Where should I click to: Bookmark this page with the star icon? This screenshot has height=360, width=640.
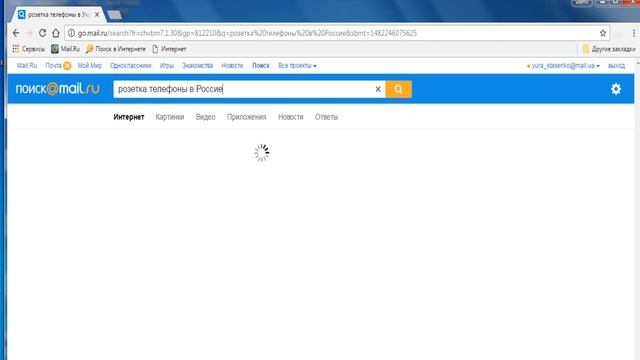click(x=602, y=33)
